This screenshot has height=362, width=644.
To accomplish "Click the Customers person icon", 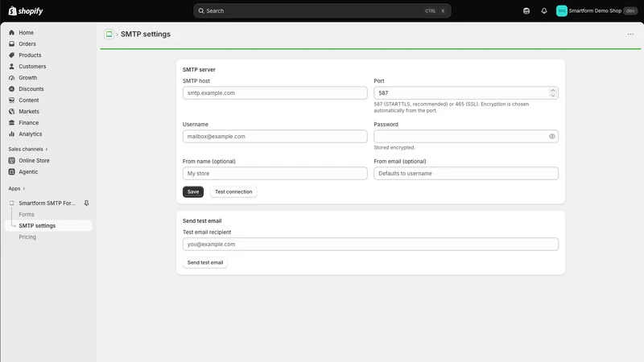I will pos(11,67).
